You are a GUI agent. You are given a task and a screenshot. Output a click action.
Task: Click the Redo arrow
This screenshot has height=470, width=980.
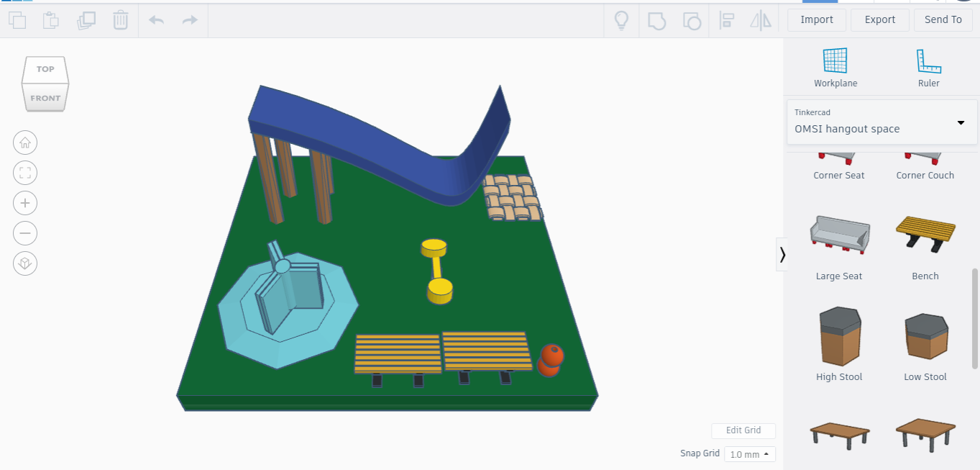[x=190, y=20]
